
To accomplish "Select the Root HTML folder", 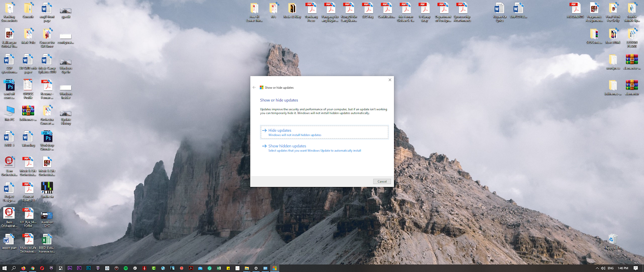I will [613, 36].
